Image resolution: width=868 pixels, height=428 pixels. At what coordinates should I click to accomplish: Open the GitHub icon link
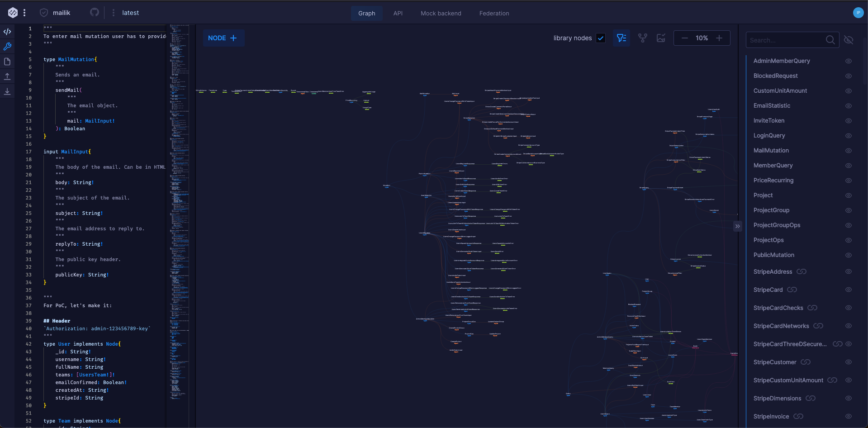tap(95, 12)
